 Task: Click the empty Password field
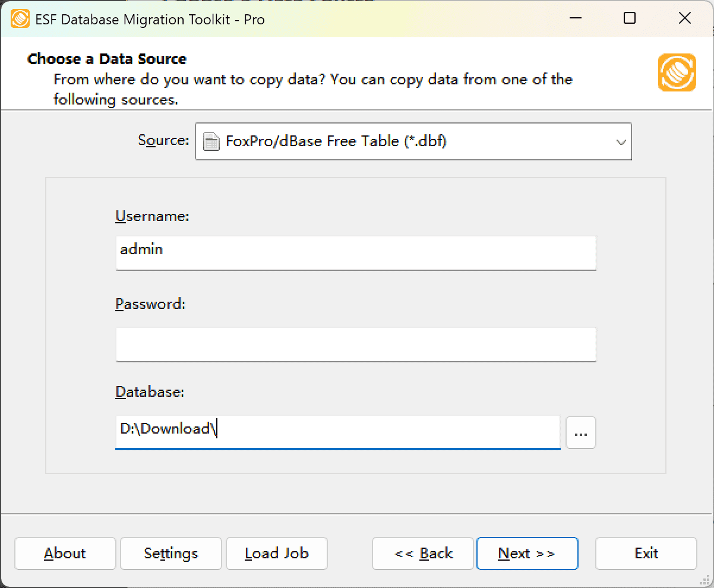click(355, 344)
